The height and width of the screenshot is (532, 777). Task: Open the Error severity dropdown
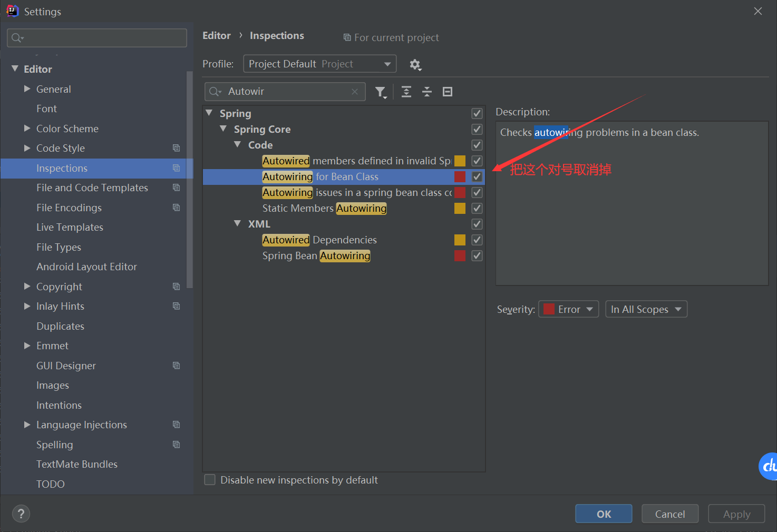coord(568,309)
